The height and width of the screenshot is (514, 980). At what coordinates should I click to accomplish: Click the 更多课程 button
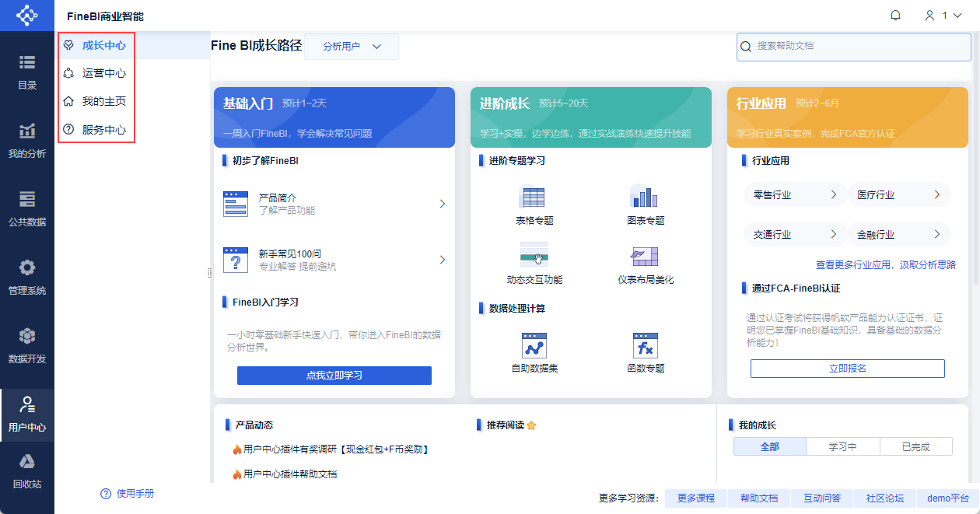[x=695, y=498]
